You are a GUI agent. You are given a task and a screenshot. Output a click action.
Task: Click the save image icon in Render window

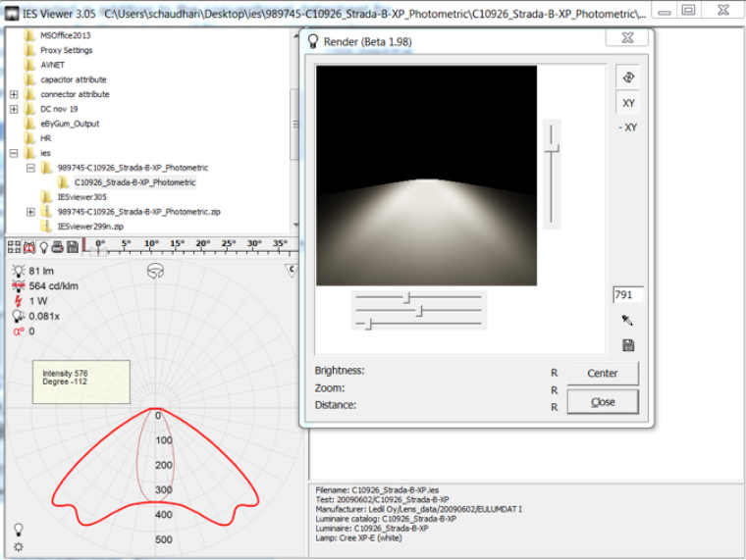coord(628,345)
